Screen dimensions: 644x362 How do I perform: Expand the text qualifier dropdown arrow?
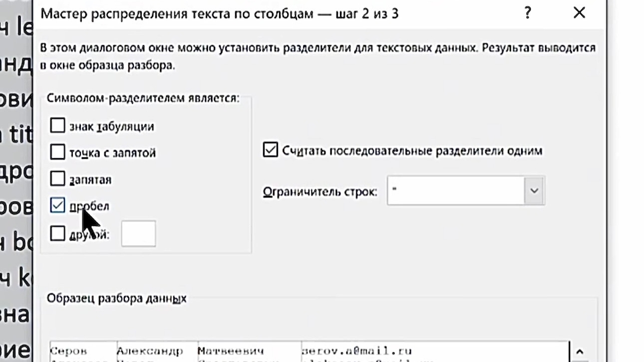[x=534, y=191]
